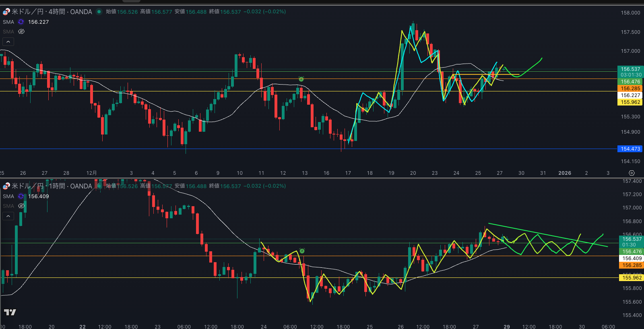Click the yellow 155.962 label on the lower chart
Screen dimensions: 644x329
(632, 278)
